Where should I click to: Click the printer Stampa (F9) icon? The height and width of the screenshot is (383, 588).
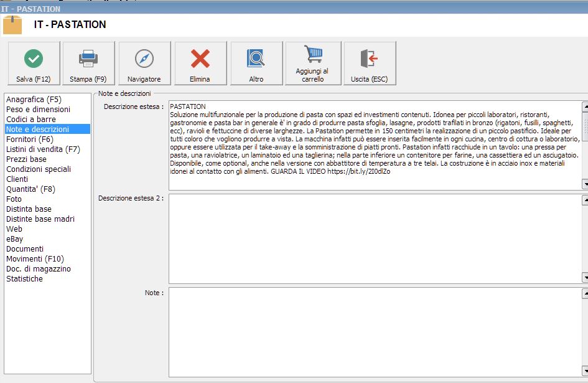[88, 59]
